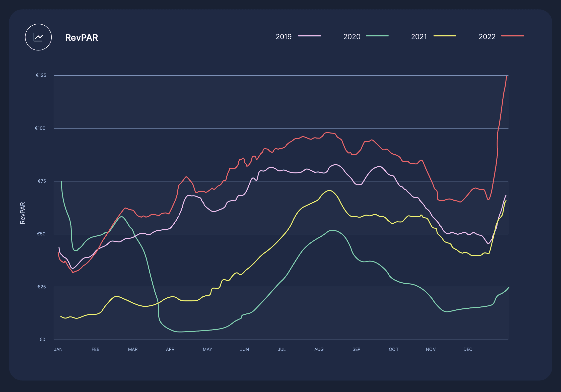Click the OCT month axis label

tap(393, 349)
